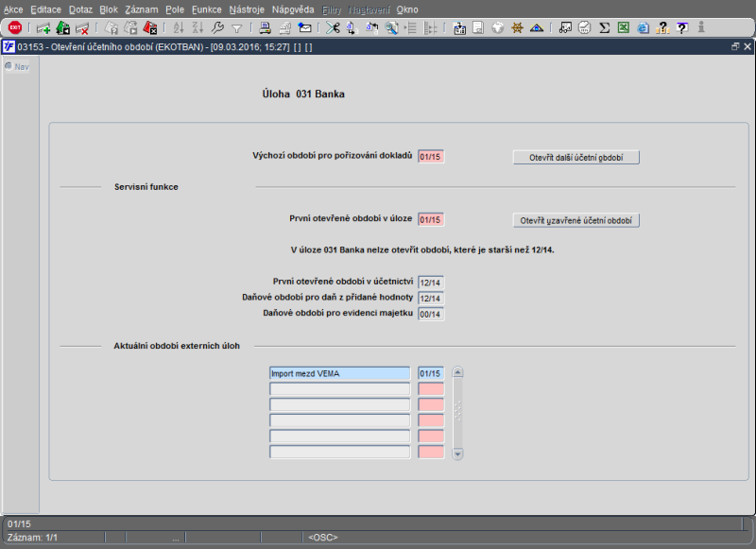Select the 'Import mezd VEMA' row field
The image size is (756, 549).
tap(339, 373)
